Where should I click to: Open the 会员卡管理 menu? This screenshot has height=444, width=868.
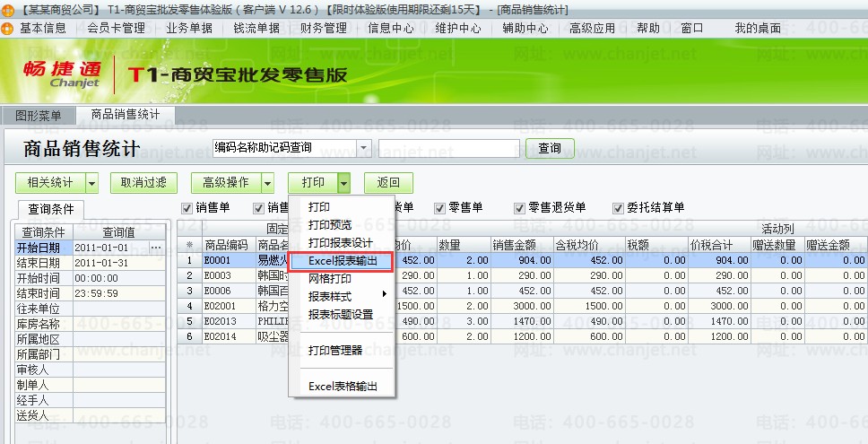116,28
